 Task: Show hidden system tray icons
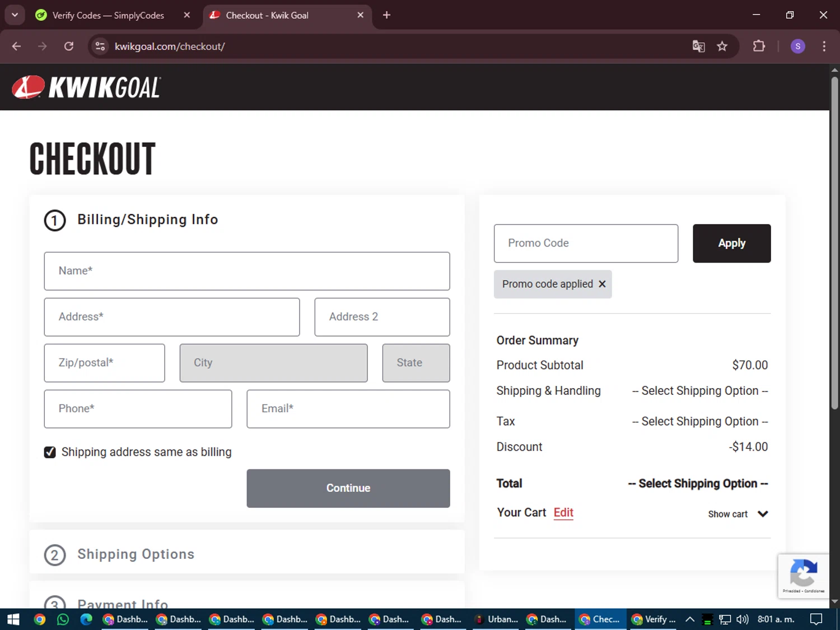click(690, 619)
